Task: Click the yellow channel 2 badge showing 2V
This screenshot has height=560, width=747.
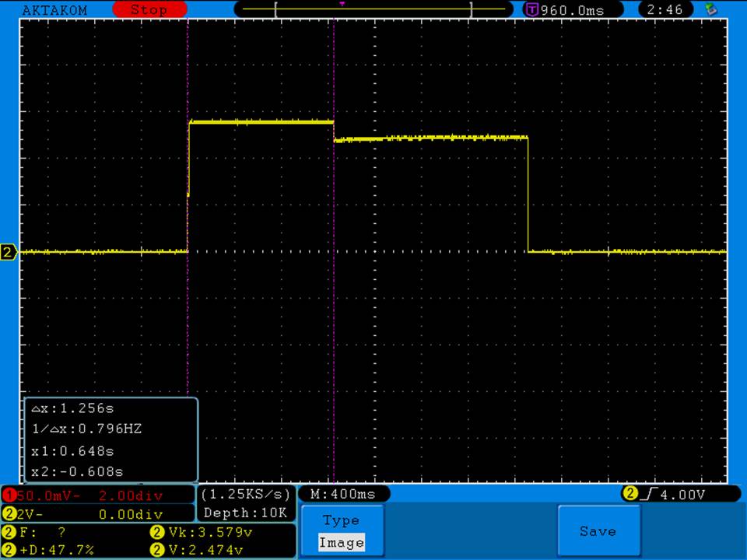Action: [x=9, y=514]
